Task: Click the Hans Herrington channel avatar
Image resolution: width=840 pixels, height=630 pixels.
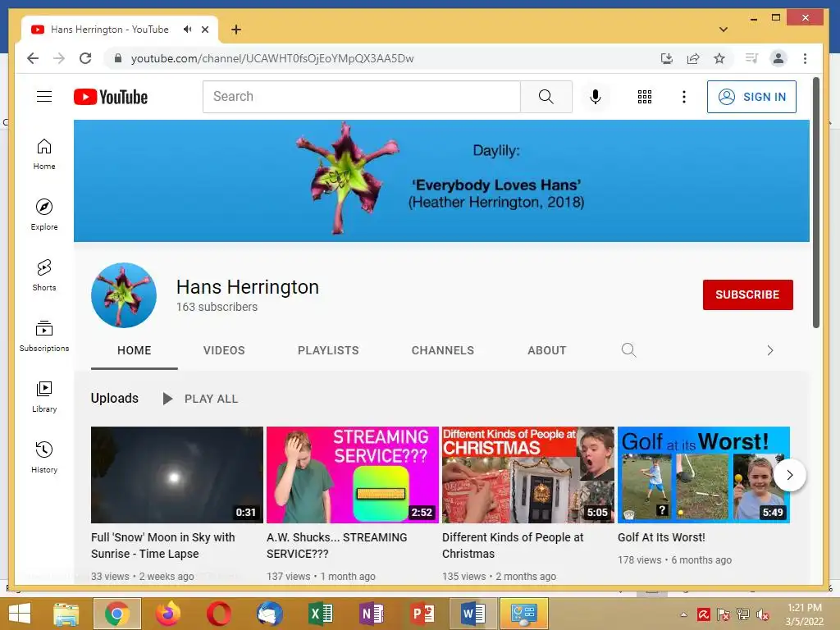Action: coord(124,294)
